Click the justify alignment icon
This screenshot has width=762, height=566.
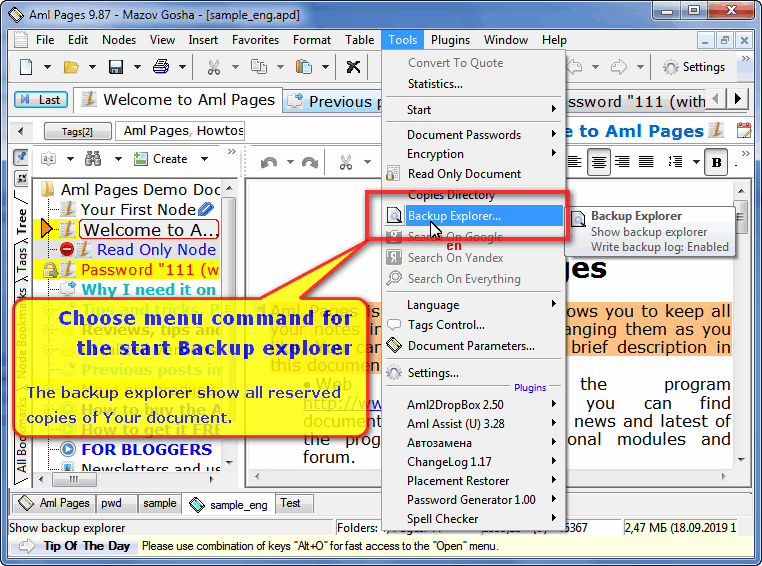point(646,161)
